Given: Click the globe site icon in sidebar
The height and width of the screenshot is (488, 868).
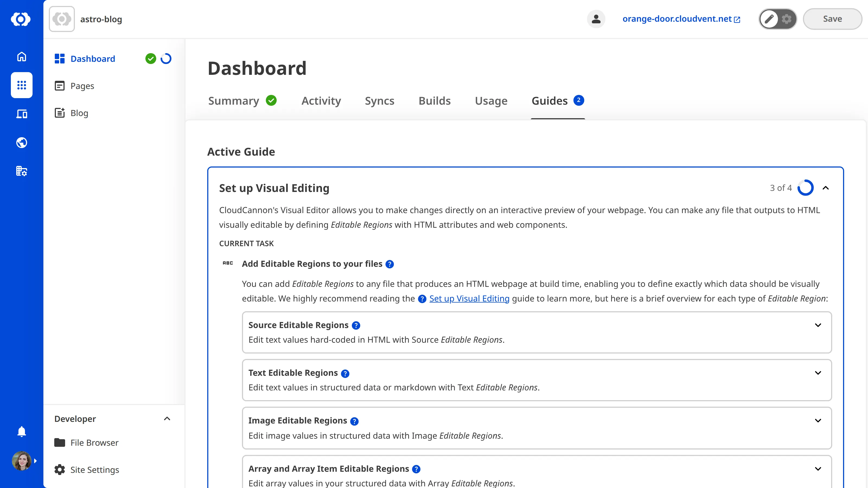Looking at the screenshot, I should click(21, 142).
